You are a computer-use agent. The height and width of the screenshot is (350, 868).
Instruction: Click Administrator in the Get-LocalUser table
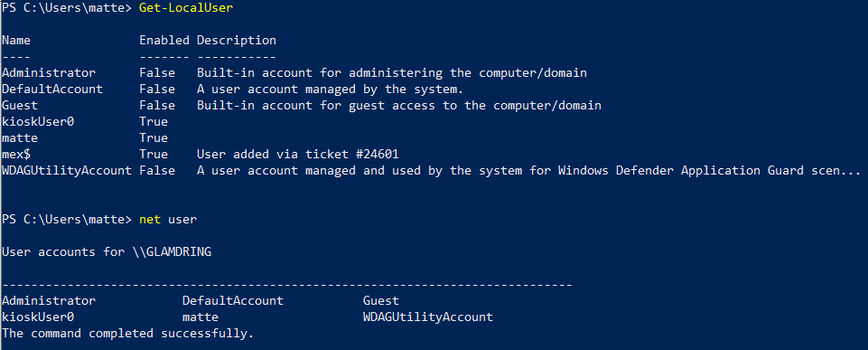click(x=49, y=72)
